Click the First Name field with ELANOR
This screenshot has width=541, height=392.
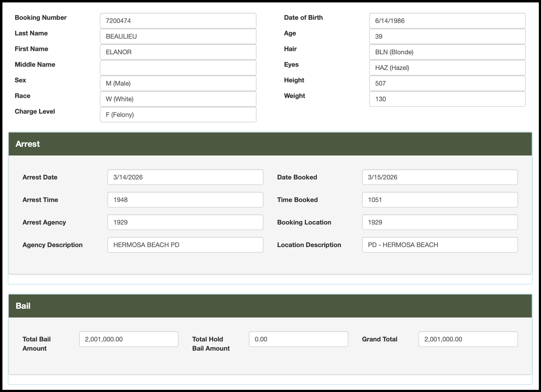pos(178,52)
